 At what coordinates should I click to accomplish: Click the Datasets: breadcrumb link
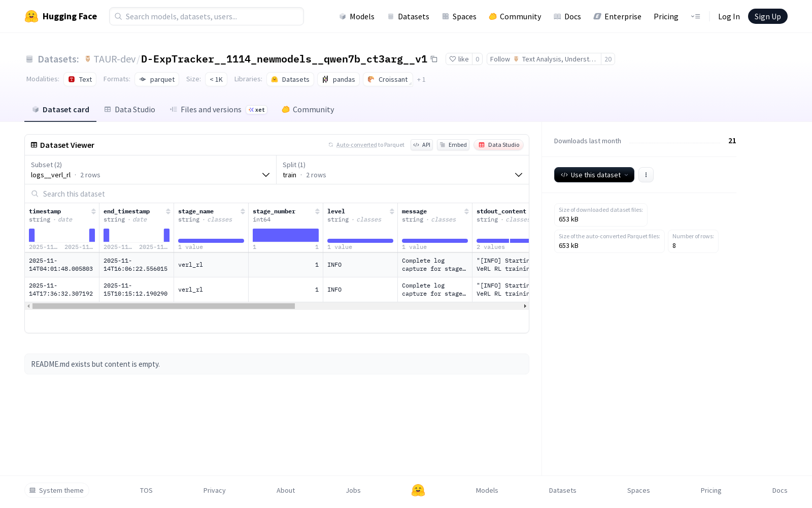[x=58, y=59]
